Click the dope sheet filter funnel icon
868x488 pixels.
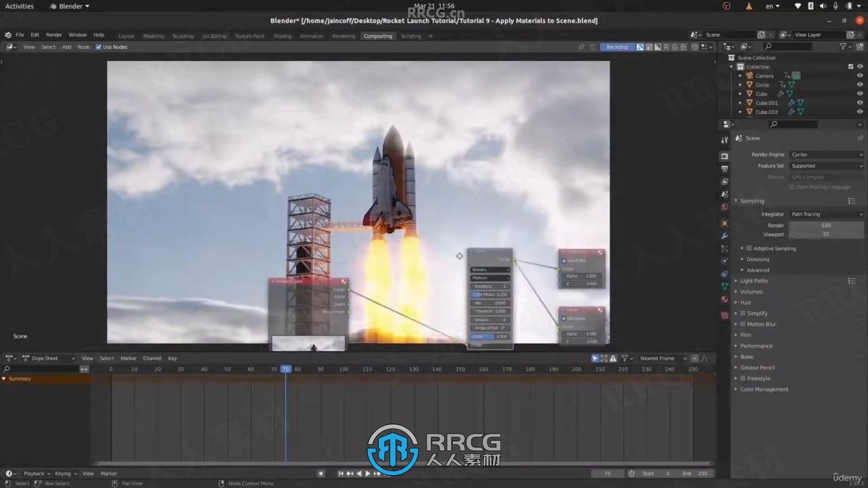point(625,358)
